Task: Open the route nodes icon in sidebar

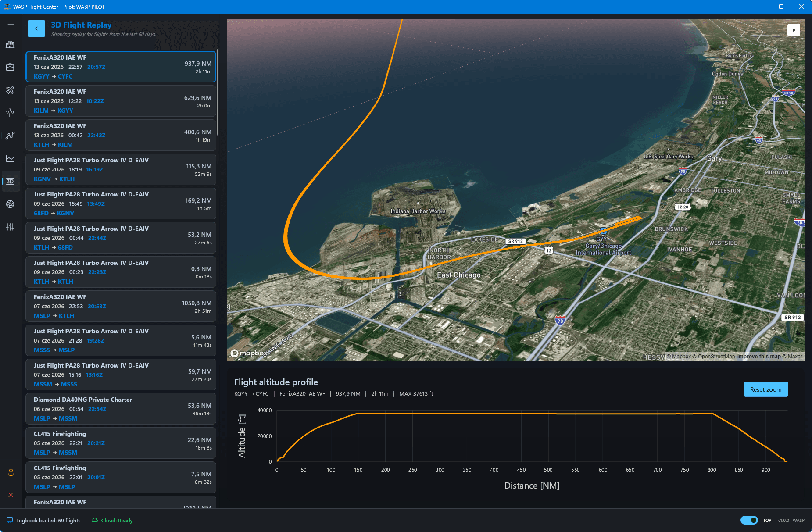Action: coord(10,136)
